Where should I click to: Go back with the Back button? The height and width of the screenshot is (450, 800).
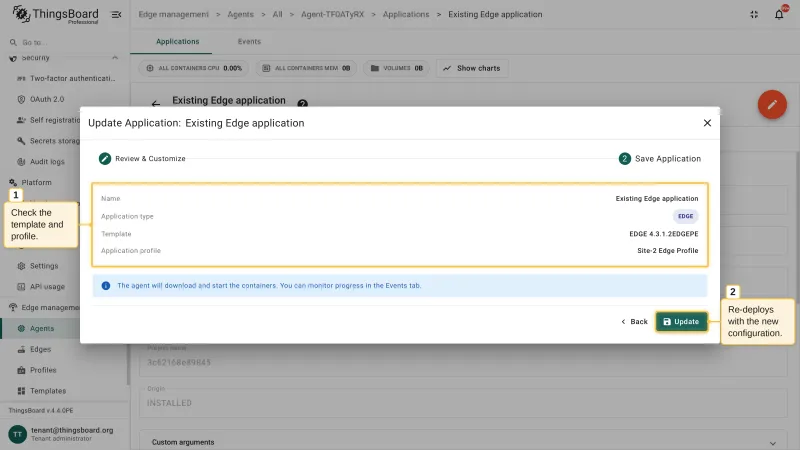pos(634,321)
